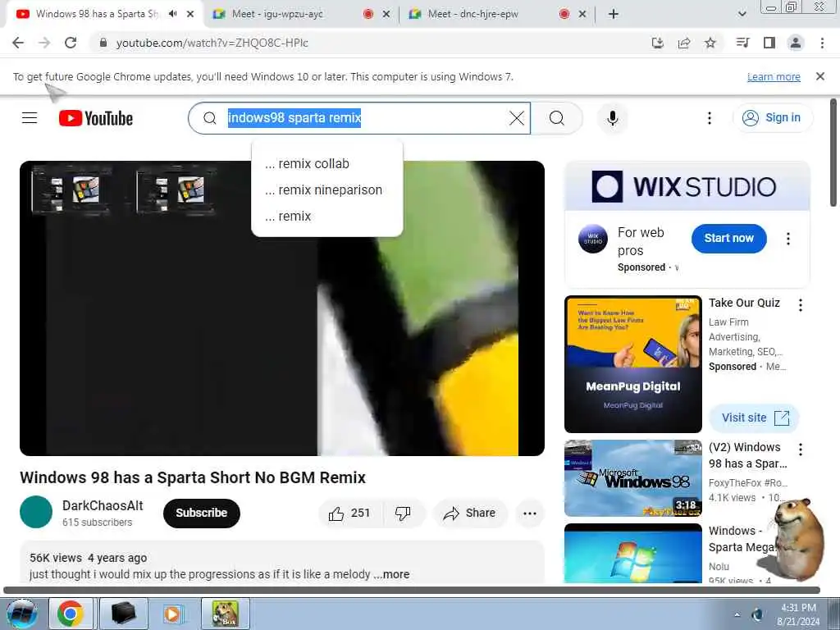Click the Wix Studio round logo icon
Viewport: 840px width, 630px height.
(593, 239)
